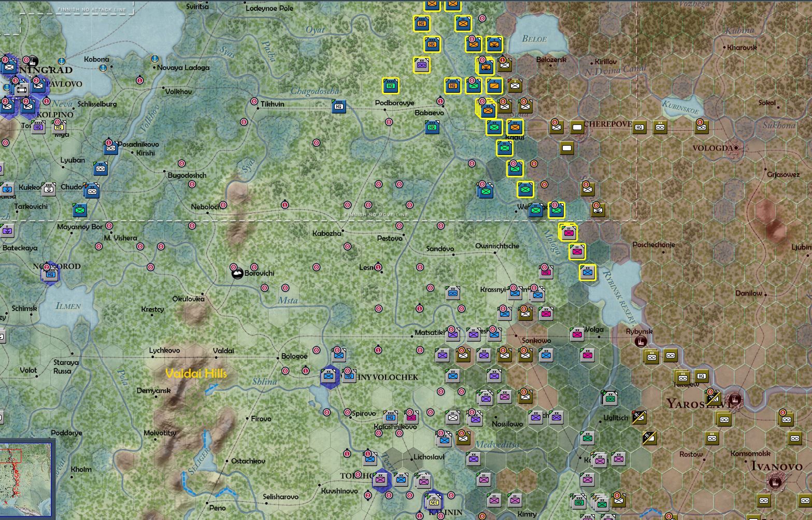
Task: Click the Ivanovo city label
Action: 777,467
